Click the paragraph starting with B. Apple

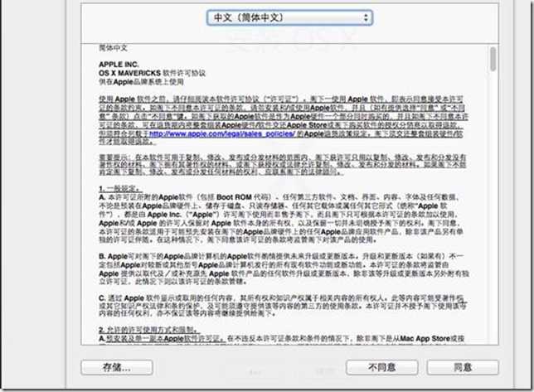(x=284, y=269)
